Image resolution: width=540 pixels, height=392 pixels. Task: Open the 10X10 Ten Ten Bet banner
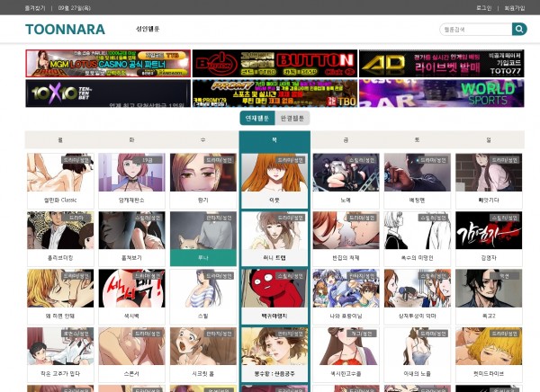pyautogui.click(x=108, y=94)
